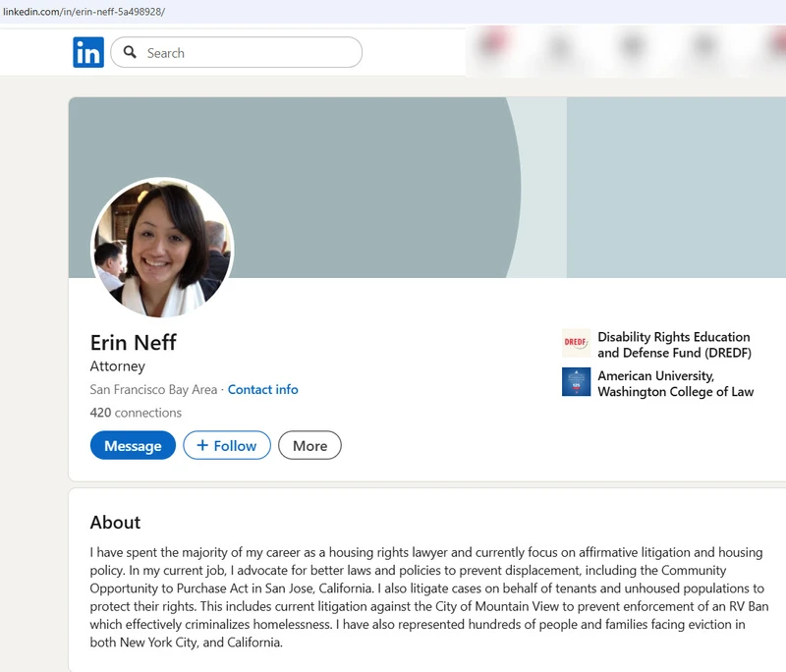This screenshot has width=786, height=672.
Task: View the 420 connections list
Action: point(136,413)
